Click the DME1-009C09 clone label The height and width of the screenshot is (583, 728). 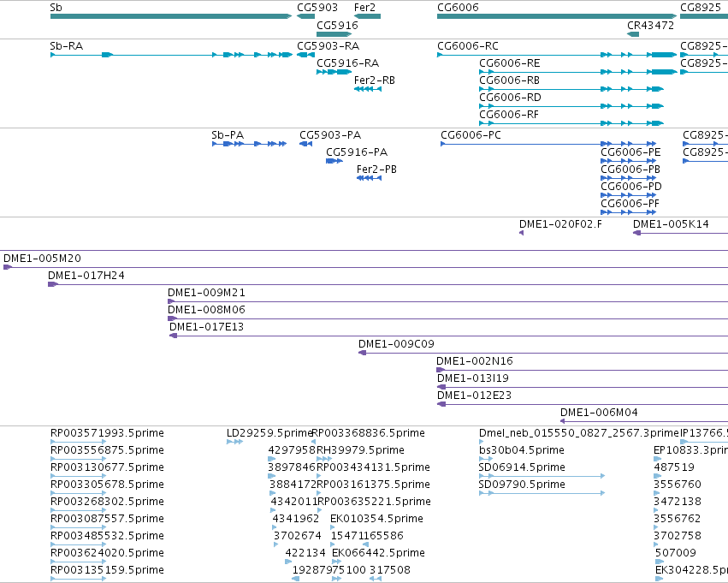396,344
